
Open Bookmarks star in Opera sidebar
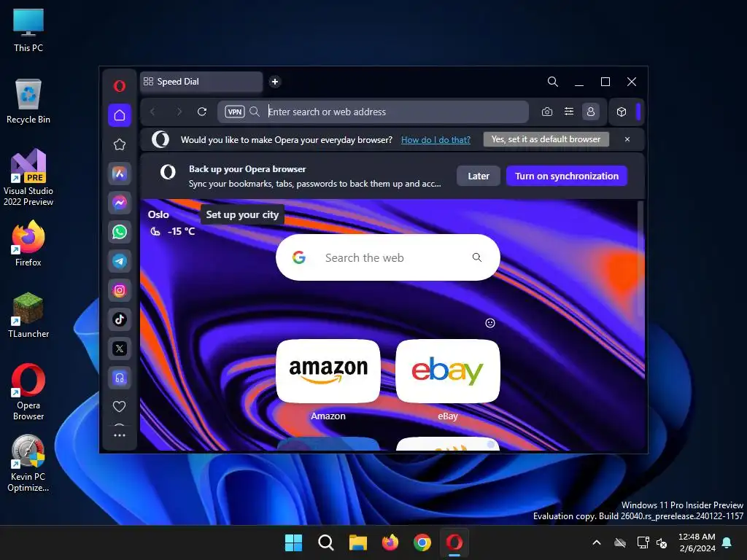coord(120,144)
